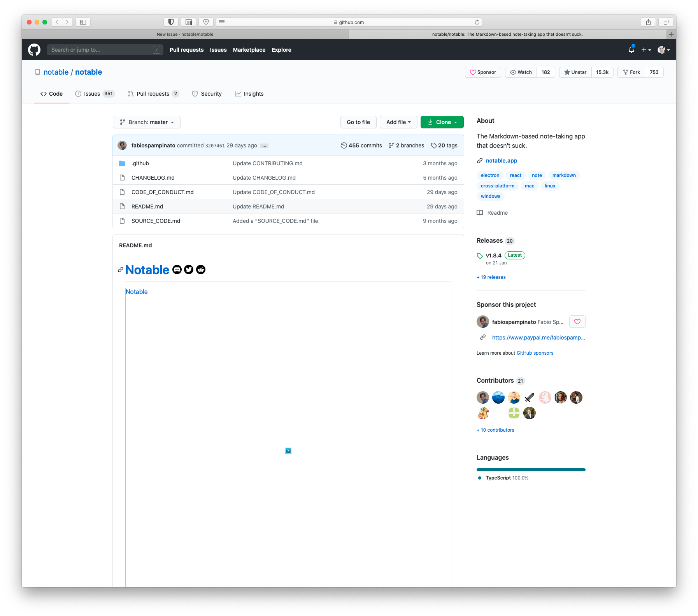The width and height of the screenshot is (698, 616).
Task: Click the github.com address bar
Action: coord(349,22)
